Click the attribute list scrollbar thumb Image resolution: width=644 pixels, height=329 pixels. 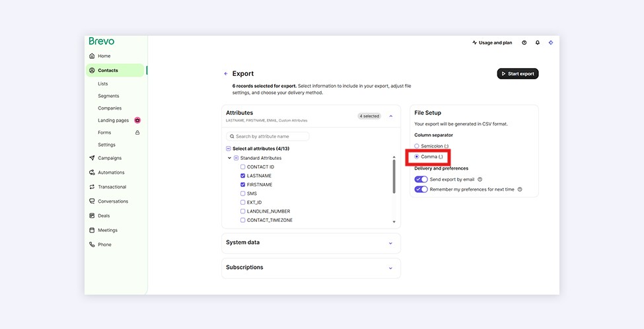coord(394,176)
